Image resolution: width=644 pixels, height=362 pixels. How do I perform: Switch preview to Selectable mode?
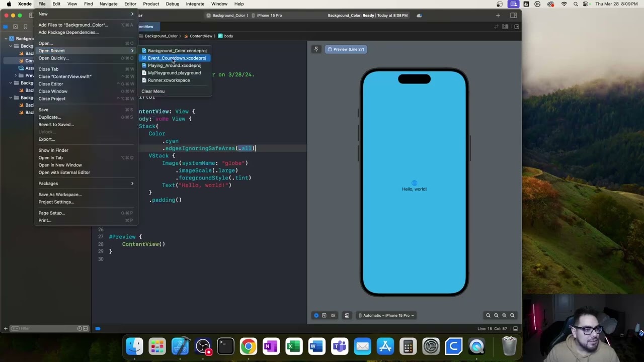tap(324, 315)
